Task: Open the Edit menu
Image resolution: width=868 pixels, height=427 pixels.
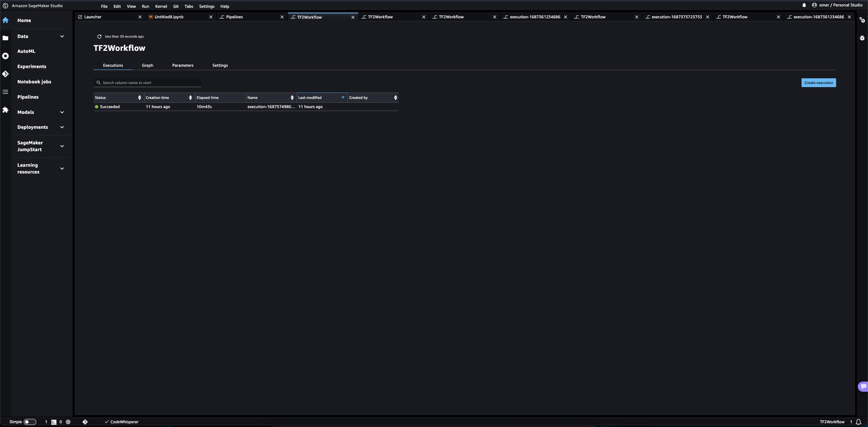Action: (117, 6)
